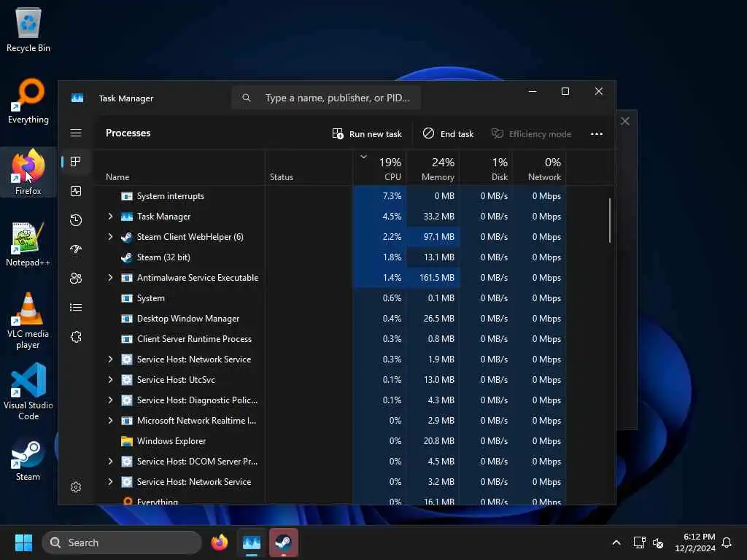
Task: Open the Notepad++ desktop shortcut
Action: tap(28, 244)
